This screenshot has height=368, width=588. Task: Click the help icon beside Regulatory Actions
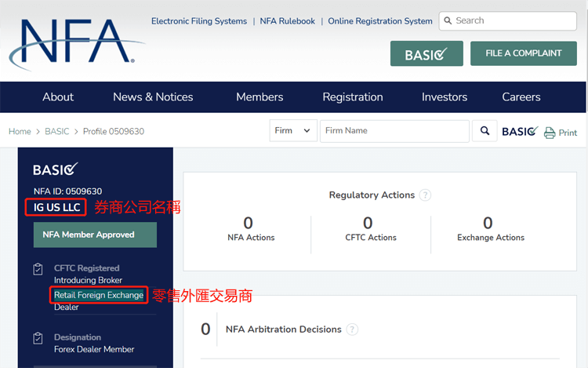pos(425,195)
